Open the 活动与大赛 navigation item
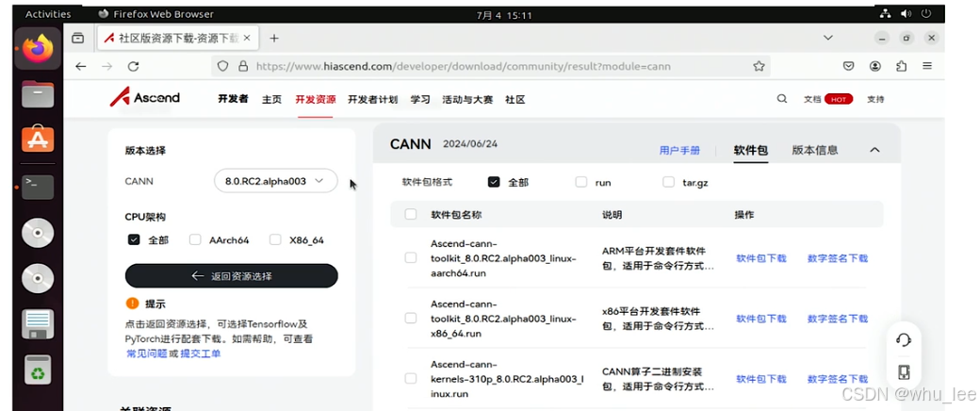 [x=467, y=100]
